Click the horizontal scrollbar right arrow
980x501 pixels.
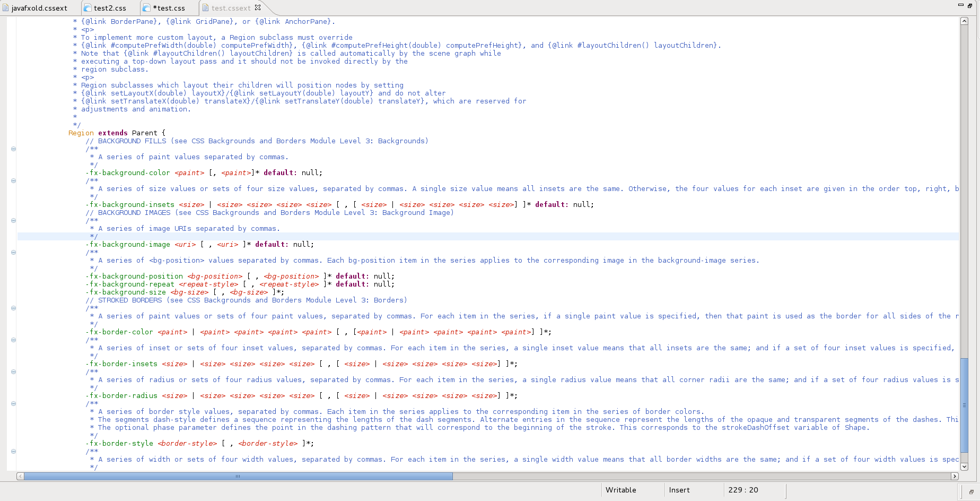(955, 476)
